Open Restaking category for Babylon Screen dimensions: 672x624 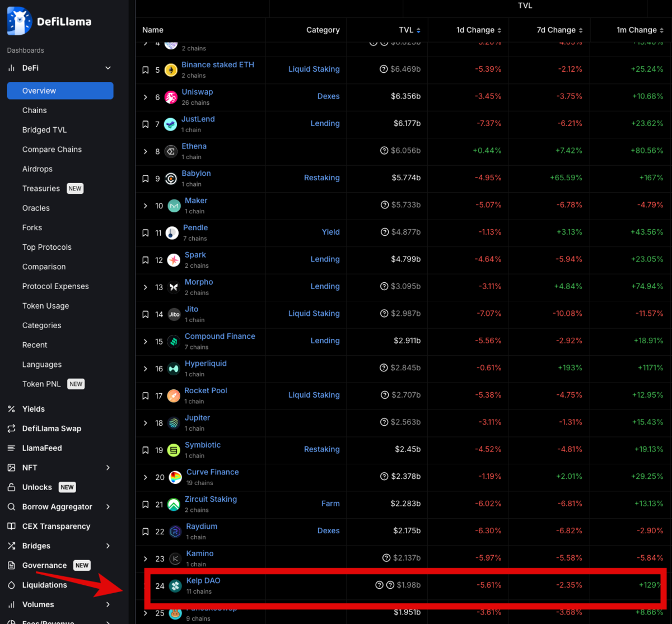[321, 178]
